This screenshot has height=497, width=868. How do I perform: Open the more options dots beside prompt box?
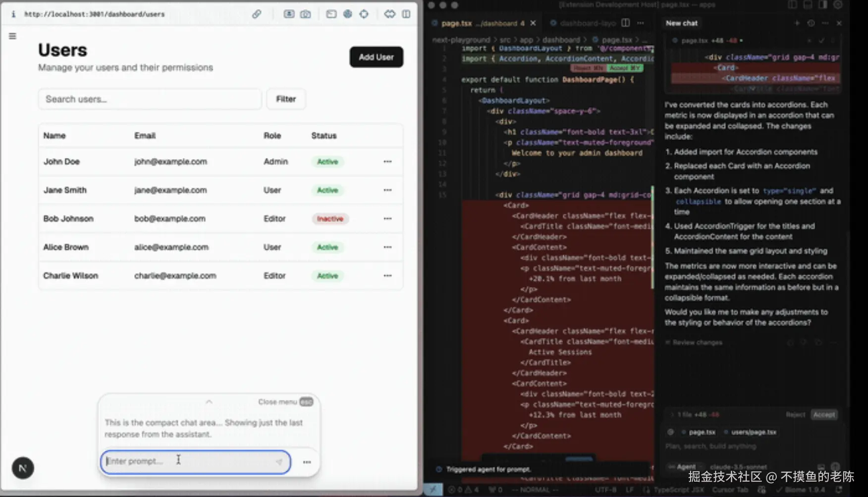[x=307, y=462]
